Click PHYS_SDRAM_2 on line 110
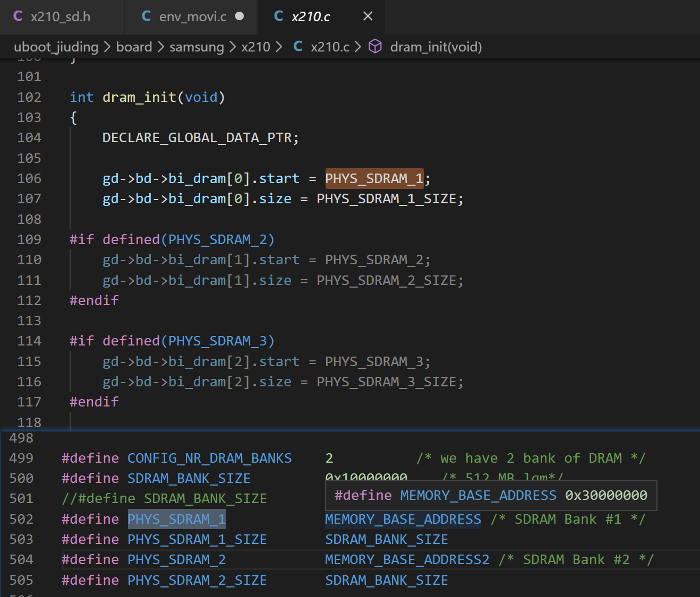 tap(374, 259)
